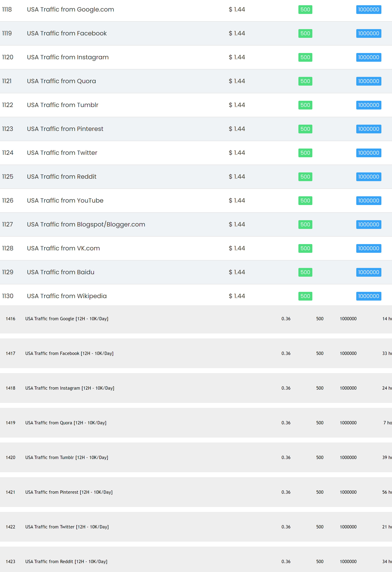The image size is (392, 572).
Task: Select 'USA Traffic from VK.com' service
Action: tap(63, 248)
